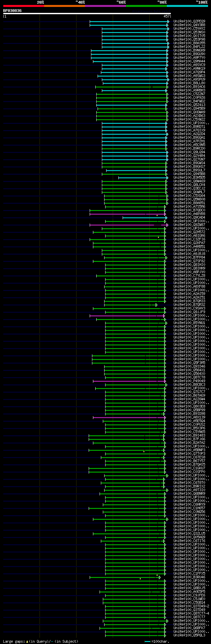The width and height of the screenshot is (211, 644).
Task: Select the UniRef100_Q9MA44 label
Action: coord(189,61)
